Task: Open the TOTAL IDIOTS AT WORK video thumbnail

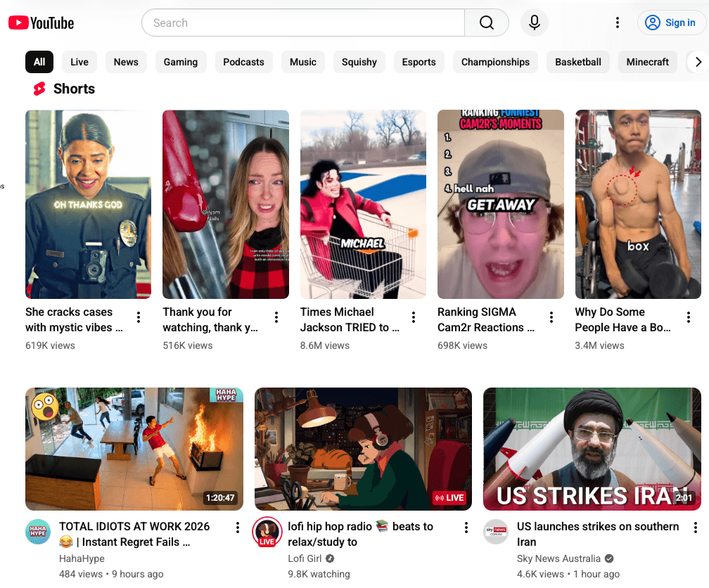Action: tap(134, 449)
